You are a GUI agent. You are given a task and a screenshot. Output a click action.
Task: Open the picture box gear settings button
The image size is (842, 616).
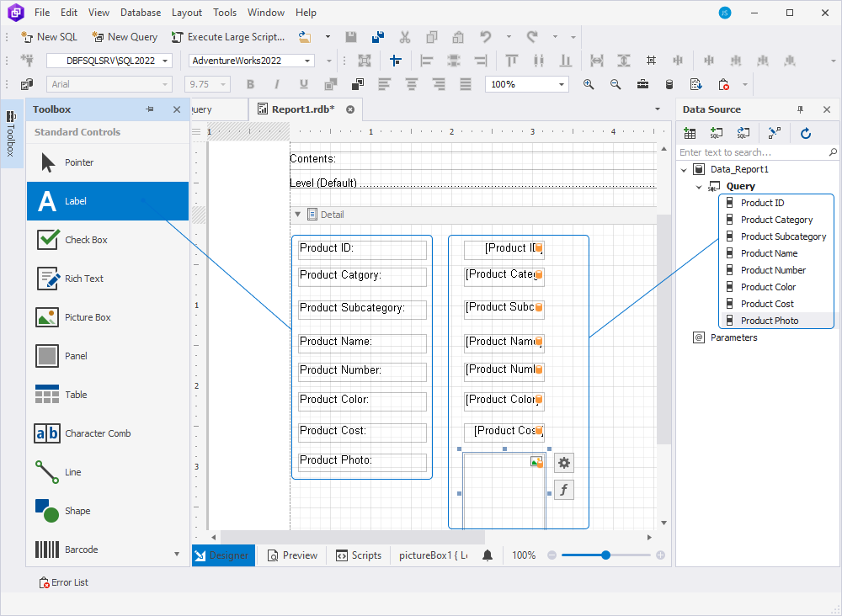564,463
